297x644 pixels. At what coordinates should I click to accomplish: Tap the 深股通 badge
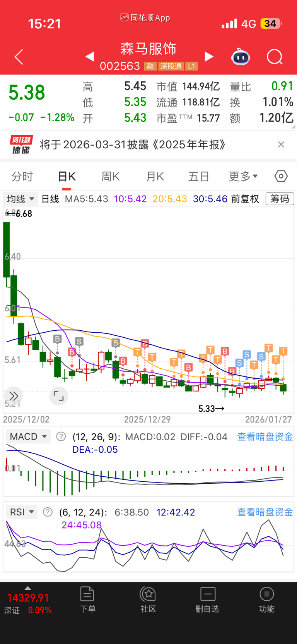171,66
